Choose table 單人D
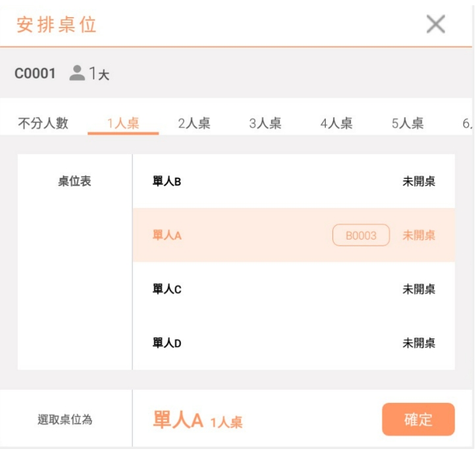This screenshot has width=476, height=451. click(263, 344)
